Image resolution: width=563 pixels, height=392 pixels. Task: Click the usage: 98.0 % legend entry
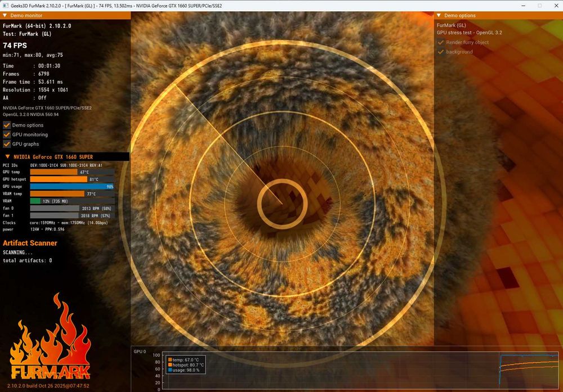click(184, 370)
